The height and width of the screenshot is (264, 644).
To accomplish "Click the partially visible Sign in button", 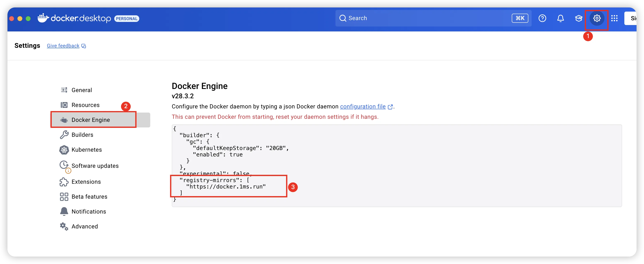I will pos(631,18).
